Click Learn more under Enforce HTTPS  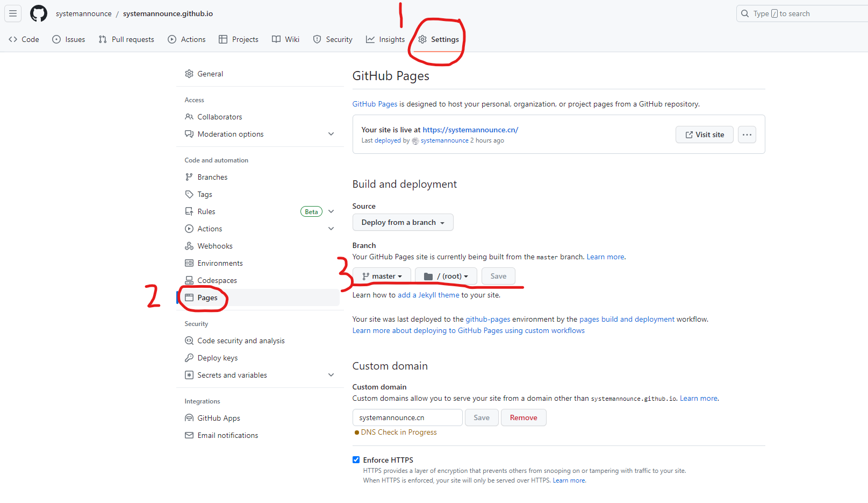point(569,480)
